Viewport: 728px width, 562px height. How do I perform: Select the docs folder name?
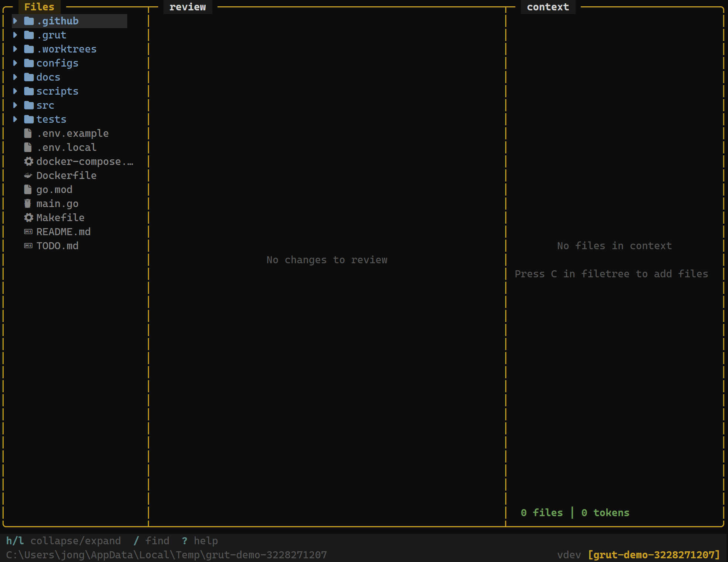point(48,77)
